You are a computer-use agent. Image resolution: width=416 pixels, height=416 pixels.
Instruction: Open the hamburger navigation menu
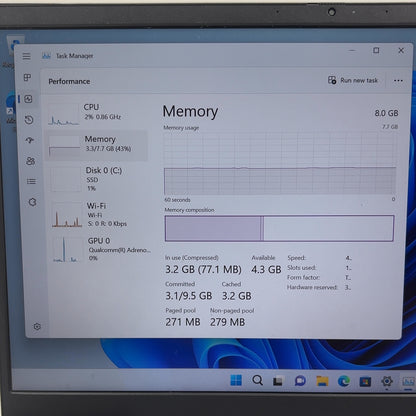point(27,56)
